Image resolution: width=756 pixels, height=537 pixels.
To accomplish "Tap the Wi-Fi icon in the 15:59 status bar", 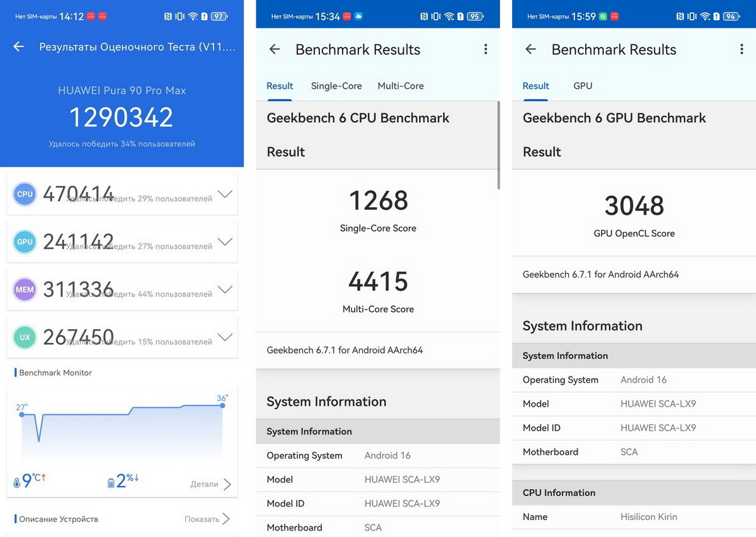I will coord(705,16).
